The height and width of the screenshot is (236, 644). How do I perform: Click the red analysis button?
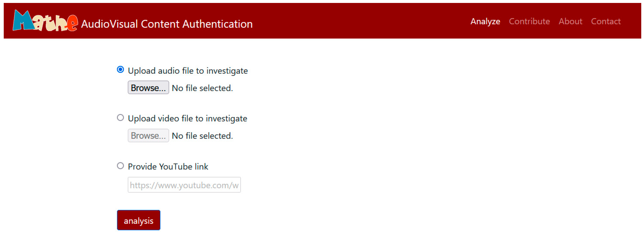[138, 220]
